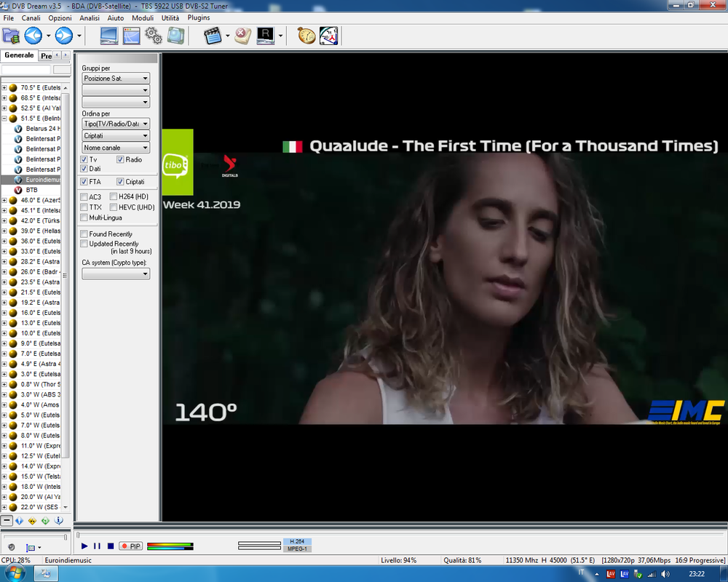
Task: Open the Tipo(TV/Radio/Dati) sort dropdown
Action: tap(116, 124)
